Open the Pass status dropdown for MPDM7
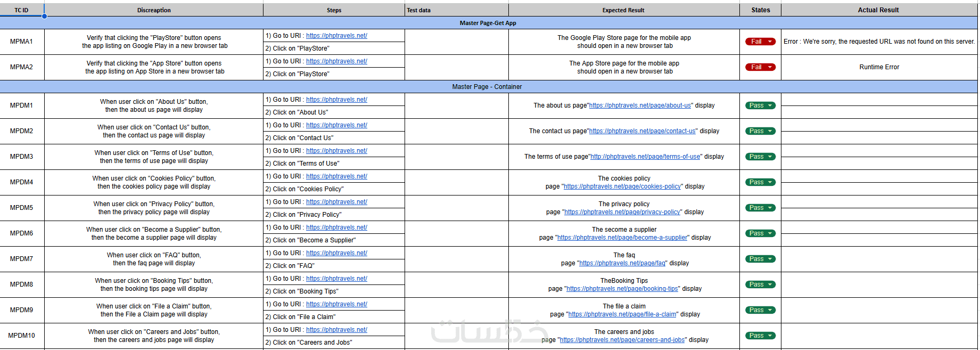 [x=770, y=259]
